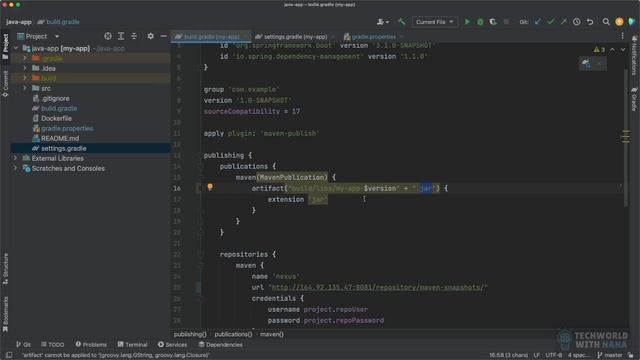Run the current file with green play icon
This screenshot has height=360, width=640.
(467, 22)
